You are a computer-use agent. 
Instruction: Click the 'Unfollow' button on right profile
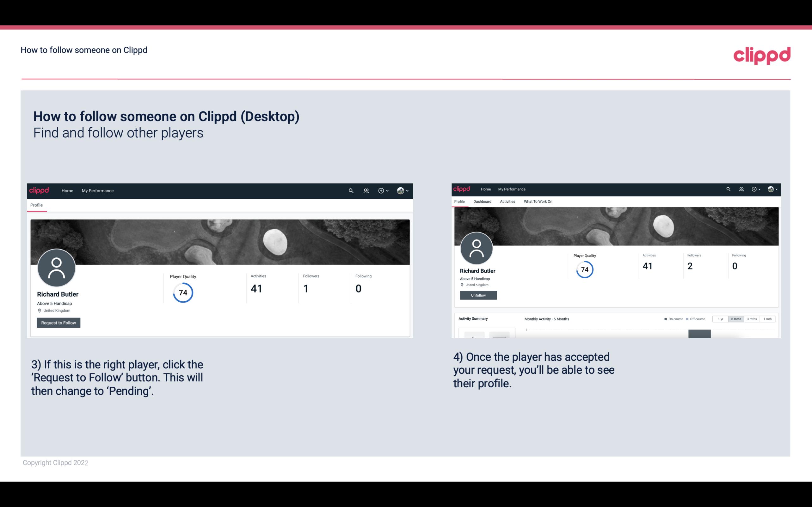coord(477,295)
